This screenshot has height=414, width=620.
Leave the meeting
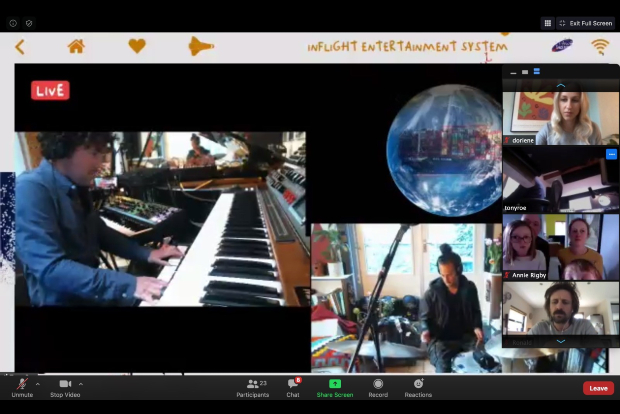[x=598, y=388]
